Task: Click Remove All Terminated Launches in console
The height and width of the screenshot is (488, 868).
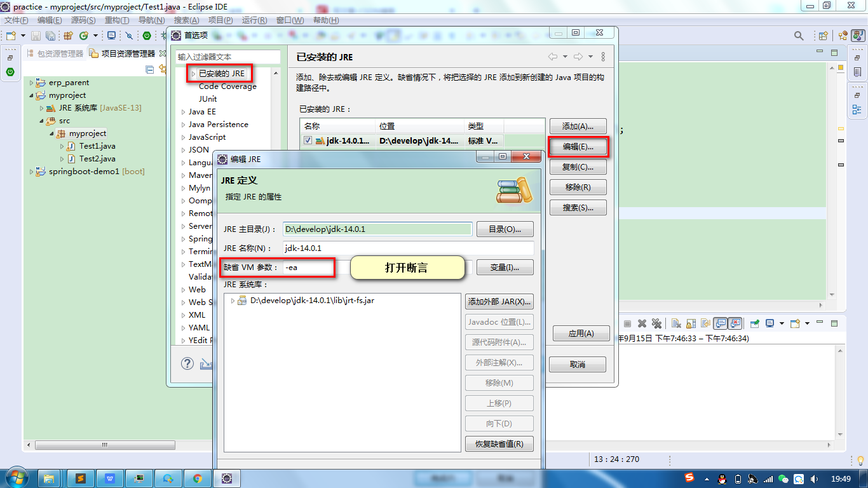Action: (x=656, y=323)
